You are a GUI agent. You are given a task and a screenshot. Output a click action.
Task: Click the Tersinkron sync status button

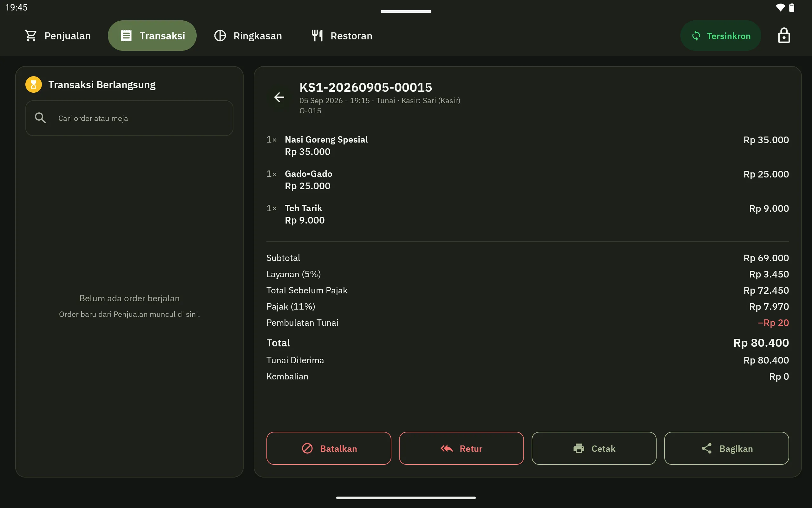click(x=720, y=36)
